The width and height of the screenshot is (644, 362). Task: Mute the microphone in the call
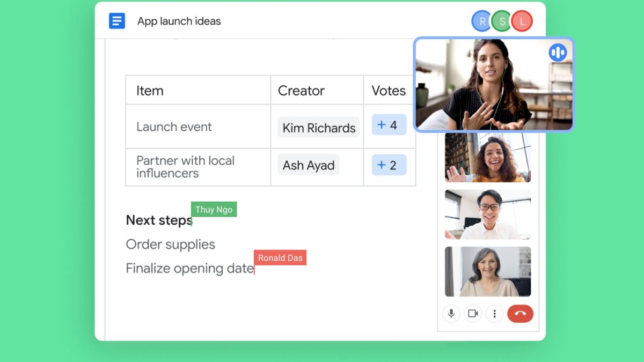tap(451, 314)
